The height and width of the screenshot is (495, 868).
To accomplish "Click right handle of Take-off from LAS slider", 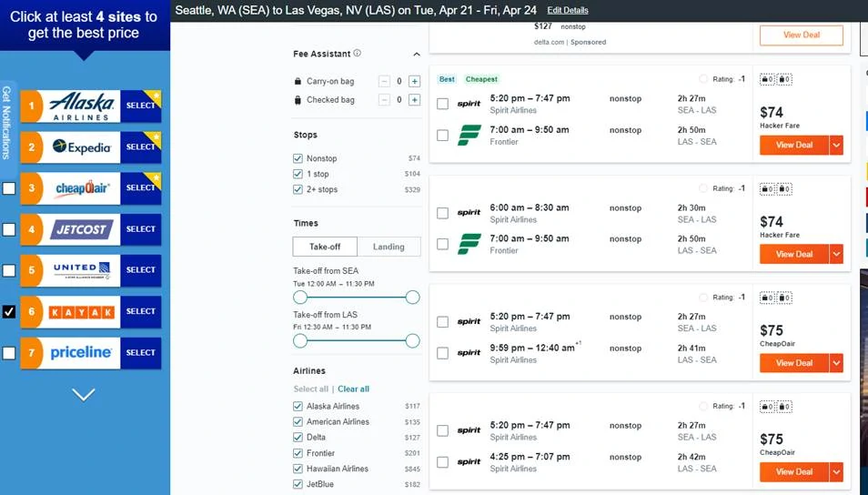I will (x=412, y=341).
